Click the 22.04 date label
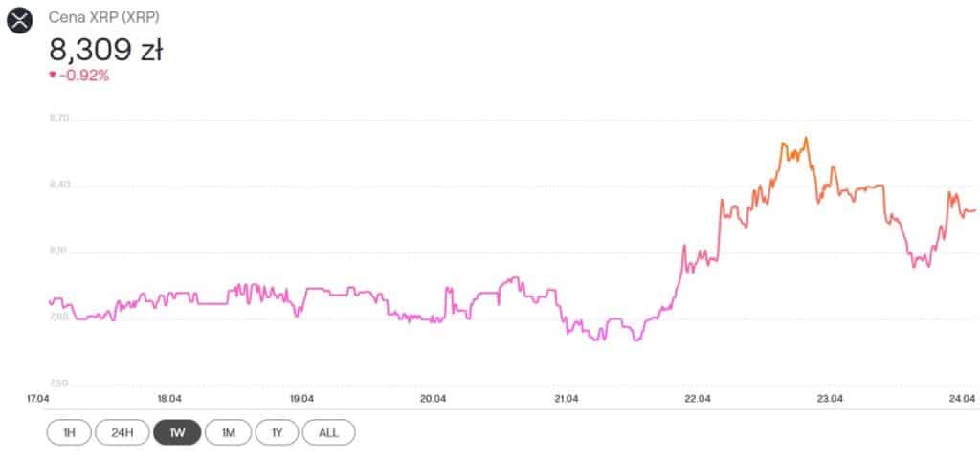This screenshot has width=980, height=461. 698,399
